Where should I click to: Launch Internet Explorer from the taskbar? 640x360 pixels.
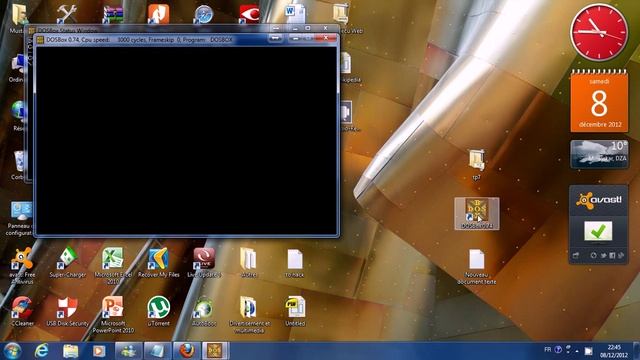41,351
